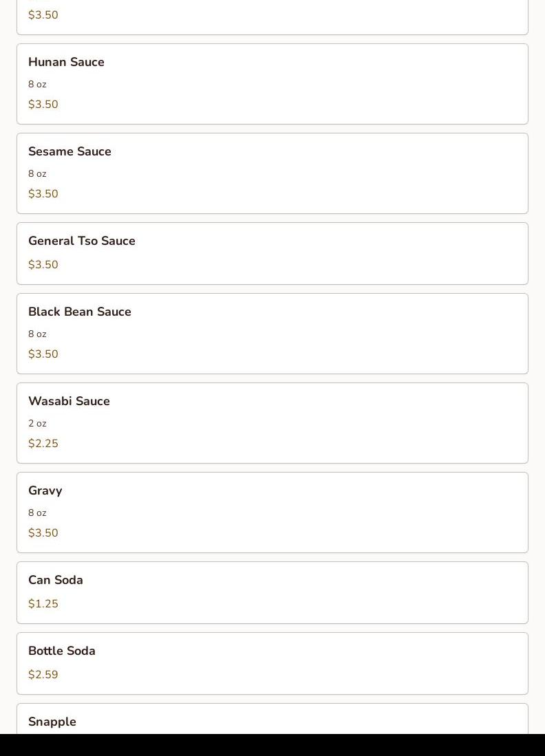Click the $3.50 price under Sesame Sauce
The width and height of the screenshot is (545, 756).
point(43,194)
